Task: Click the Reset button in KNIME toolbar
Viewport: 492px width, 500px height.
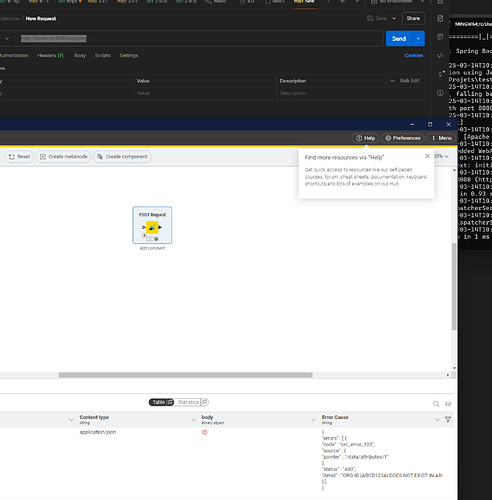Action: [19, 157]
